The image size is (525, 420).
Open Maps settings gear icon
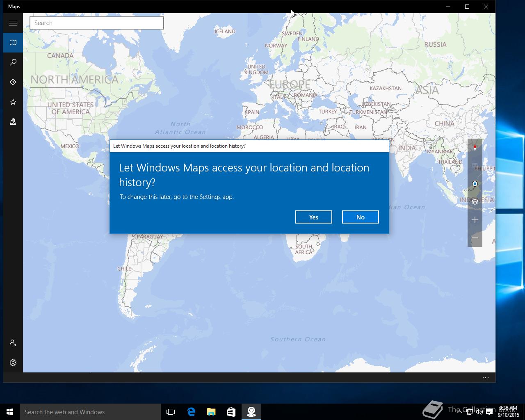(13, 363)
